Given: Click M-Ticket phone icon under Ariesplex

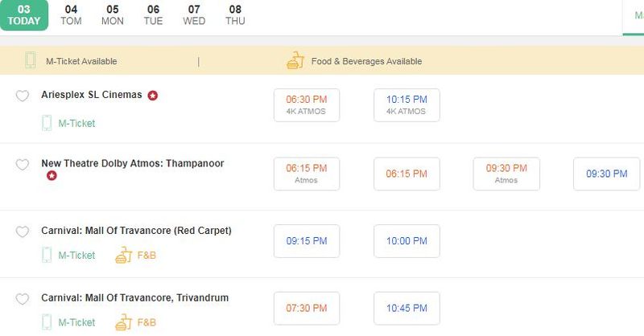Looking at the screenshot, I should pyautogui.click(x=47, y=123).
